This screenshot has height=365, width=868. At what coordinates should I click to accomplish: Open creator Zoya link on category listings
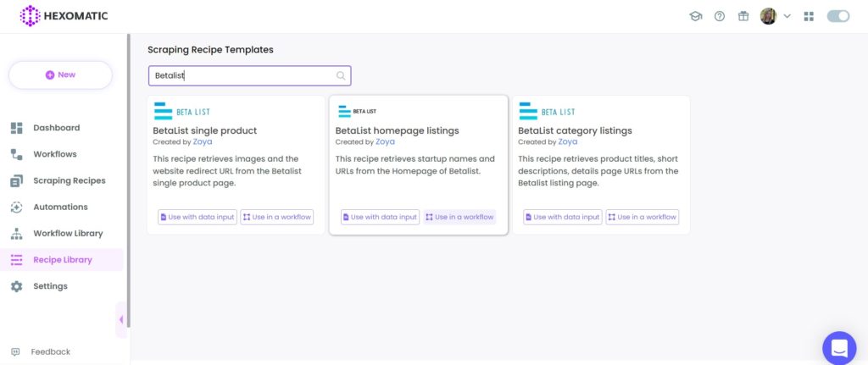pos(567,141)
